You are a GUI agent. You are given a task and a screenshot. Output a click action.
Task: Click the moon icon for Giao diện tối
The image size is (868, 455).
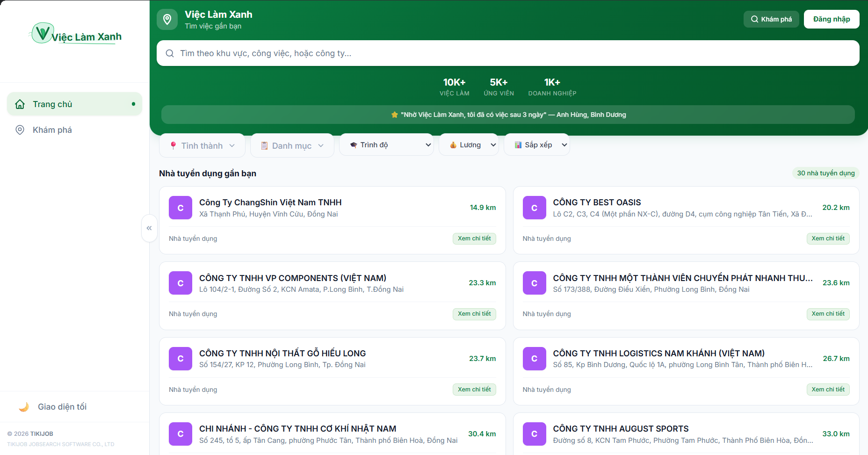[24, 407]
